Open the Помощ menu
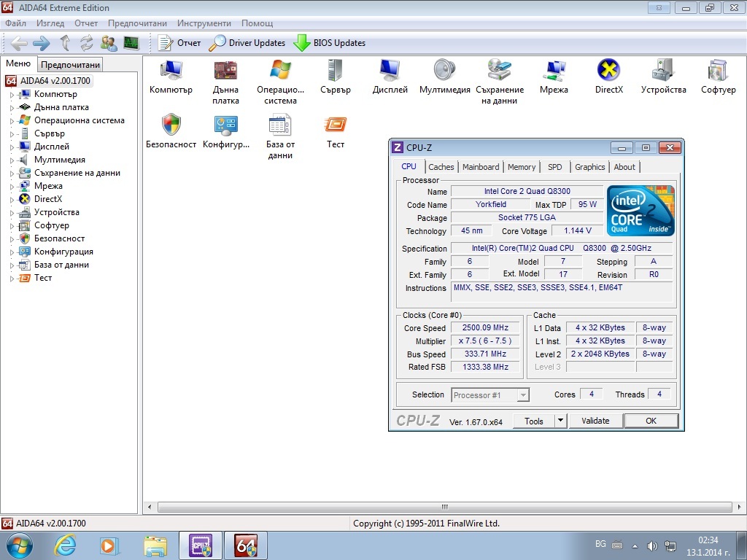The height and width of the screenshot is (560, 747). [258, 23]
